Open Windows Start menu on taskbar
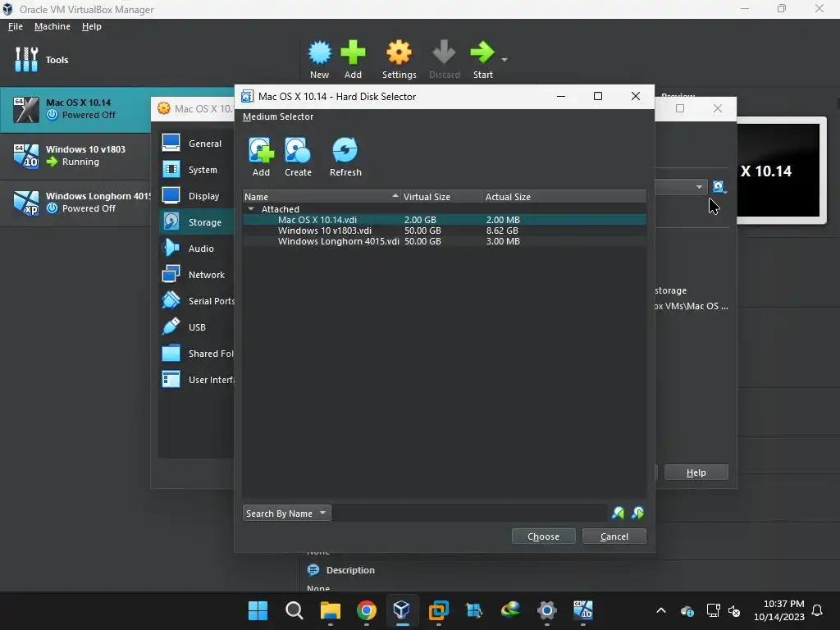The image size is (840, 630). click(x=258, y=610)
